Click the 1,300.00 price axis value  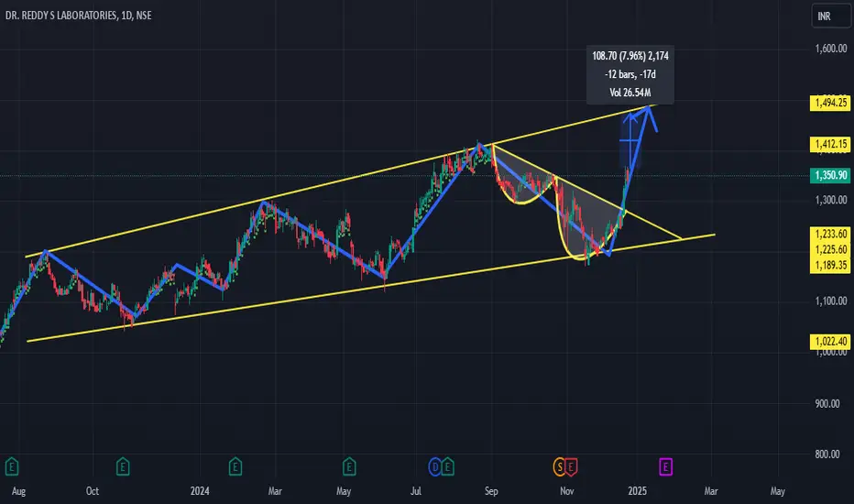(831, 200)
